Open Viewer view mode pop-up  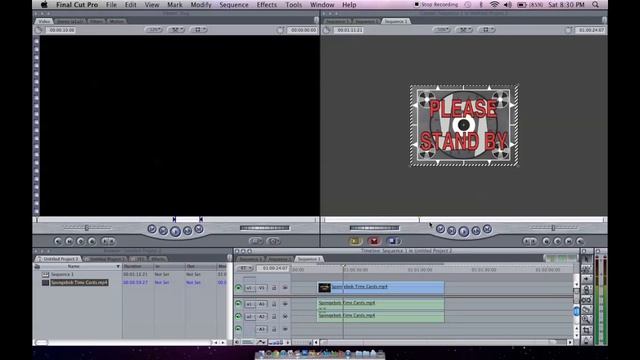[176, 30]
